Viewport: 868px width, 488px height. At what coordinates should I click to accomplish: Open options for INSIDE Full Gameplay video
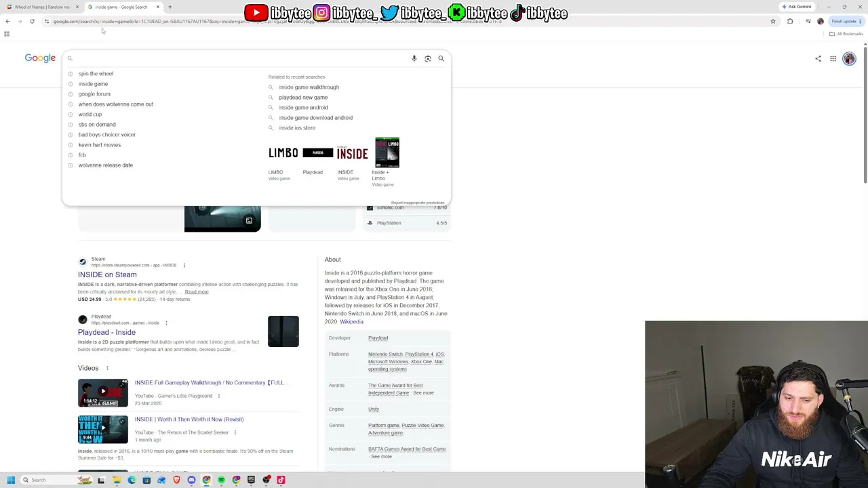pyautogui.click(x=218, y=396)
